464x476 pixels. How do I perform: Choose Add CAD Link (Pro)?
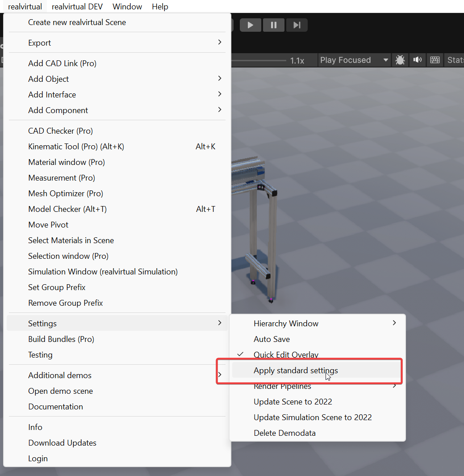click(117, 63)
